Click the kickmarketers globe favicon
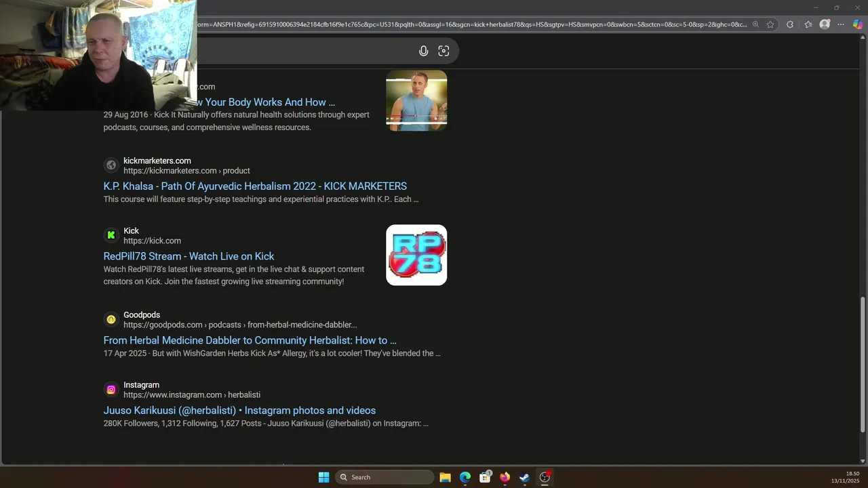 (x=111, y=165)
